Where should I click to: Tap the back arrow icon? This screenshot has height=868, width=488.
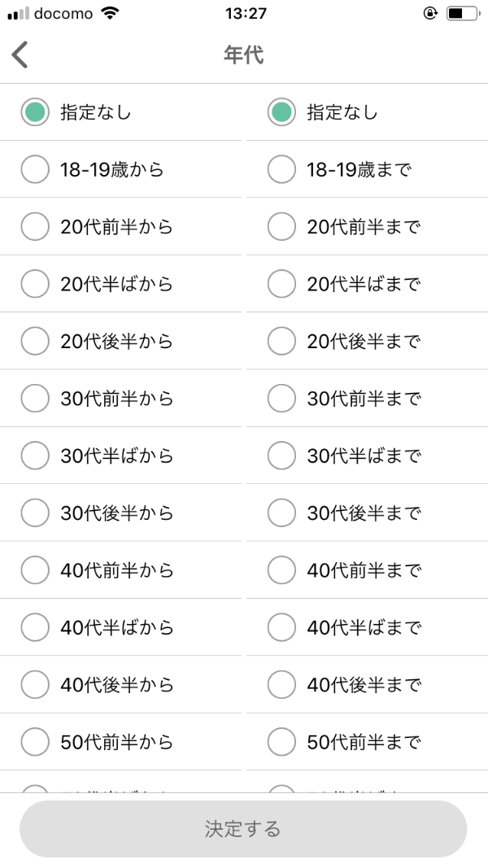[x=20, y=55]
